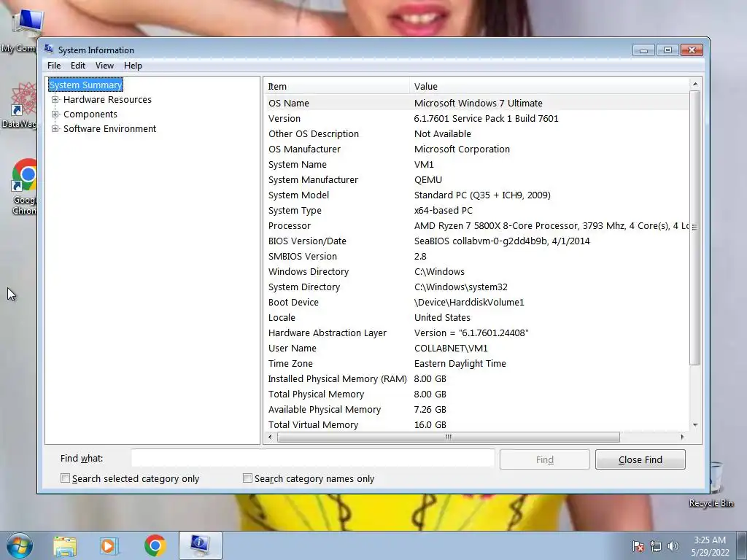Select the Hardware Abstraction Layer row
The width and height of the screenshot is (747, 560).
[476, 332]
